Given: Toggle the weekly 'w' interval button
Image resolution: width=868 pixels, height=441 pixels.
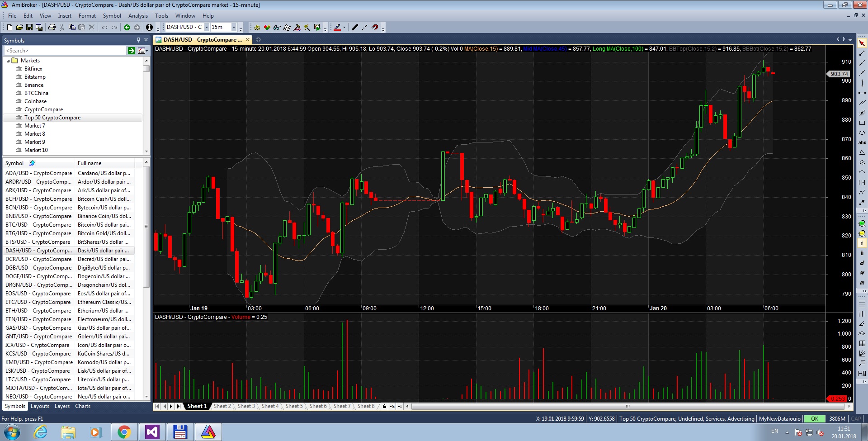Looking at the screenshot, I should coord(862,273).
